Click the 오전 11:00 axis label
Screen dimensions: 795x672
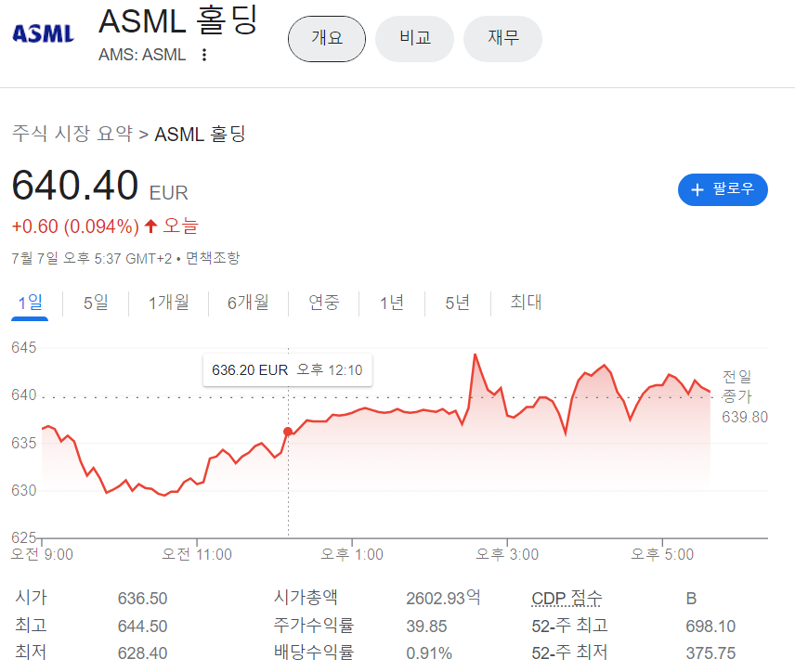pyautogui.click(x=197, y=554)
